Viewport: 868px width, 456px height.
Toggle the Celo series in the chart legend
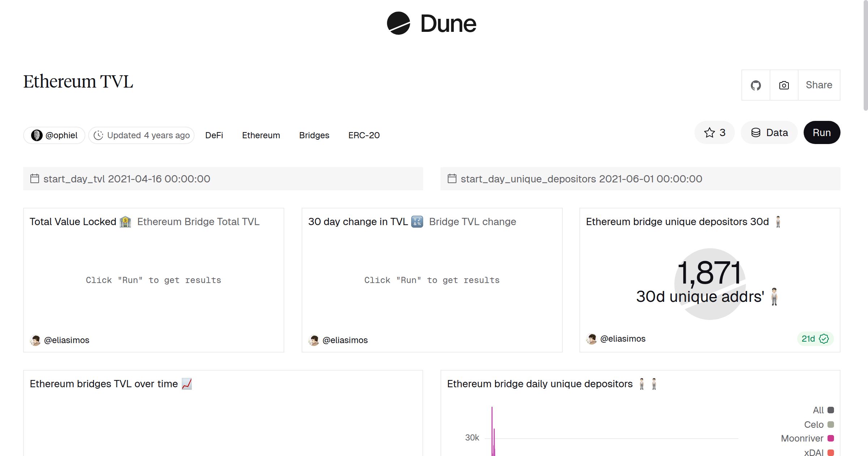click(x=815, y=424)
